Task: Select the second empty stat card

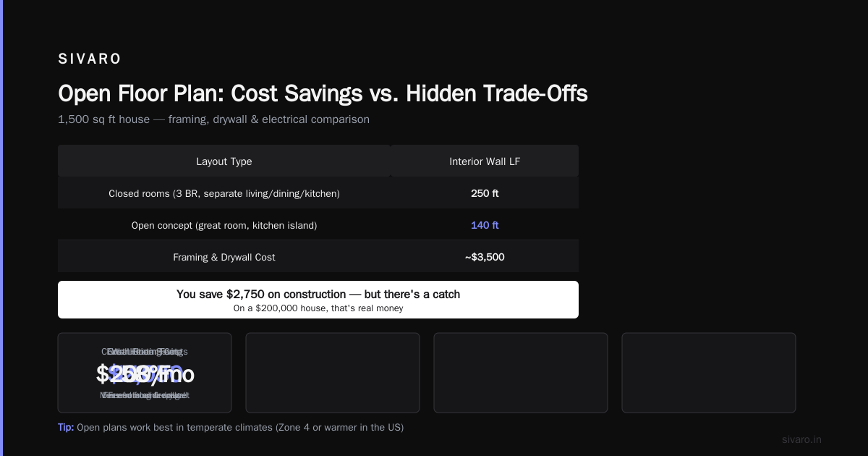Action: 333,373
